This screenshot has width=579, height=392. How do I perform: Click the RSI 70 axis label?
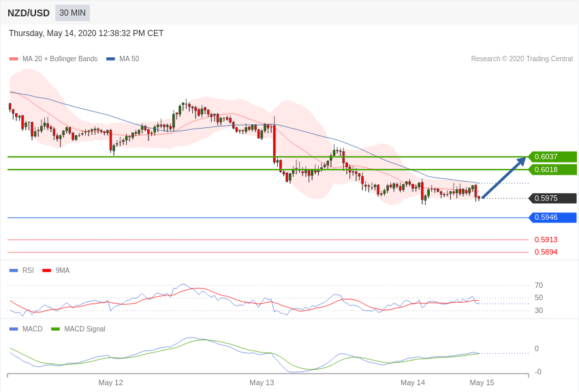click(x=539, y=285)
